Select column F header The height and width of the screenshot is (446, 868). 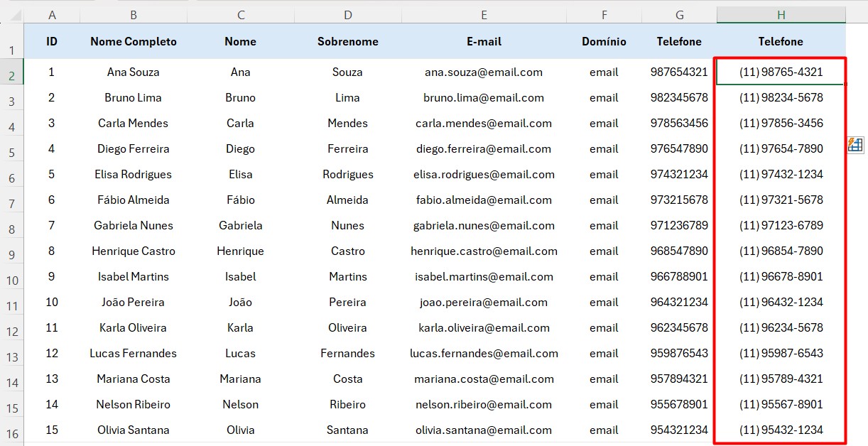click(604, 15)
